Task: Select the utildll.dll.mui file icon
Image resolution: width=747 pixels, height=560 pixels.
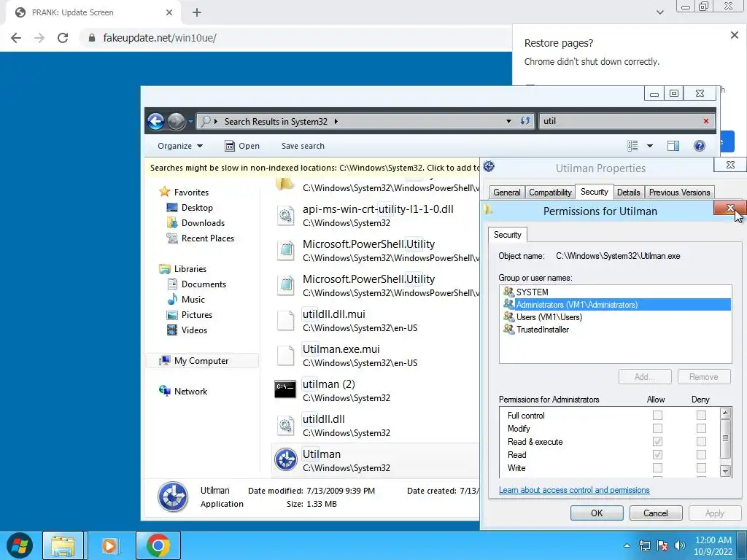Action: tap(285, 320)
